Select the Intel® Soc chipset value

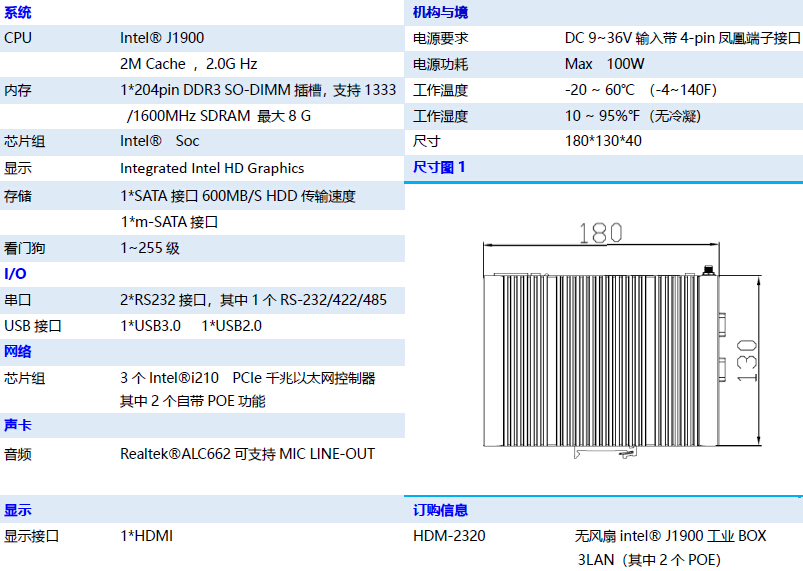tap(159, 141)
